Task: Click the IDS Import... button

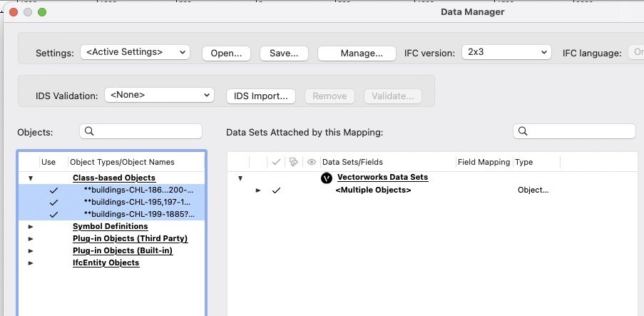Action: pos(261,96)
